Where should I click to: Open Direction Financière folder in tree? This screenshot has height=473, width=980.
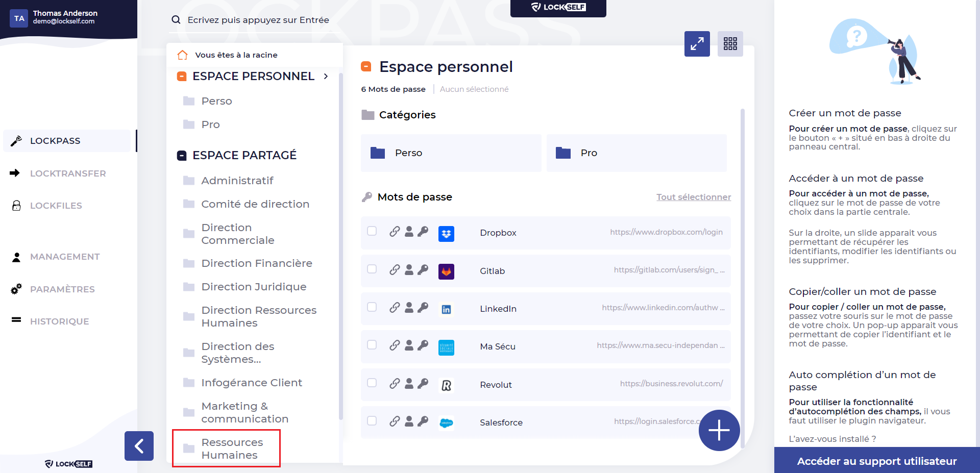(x=257, y=263)
